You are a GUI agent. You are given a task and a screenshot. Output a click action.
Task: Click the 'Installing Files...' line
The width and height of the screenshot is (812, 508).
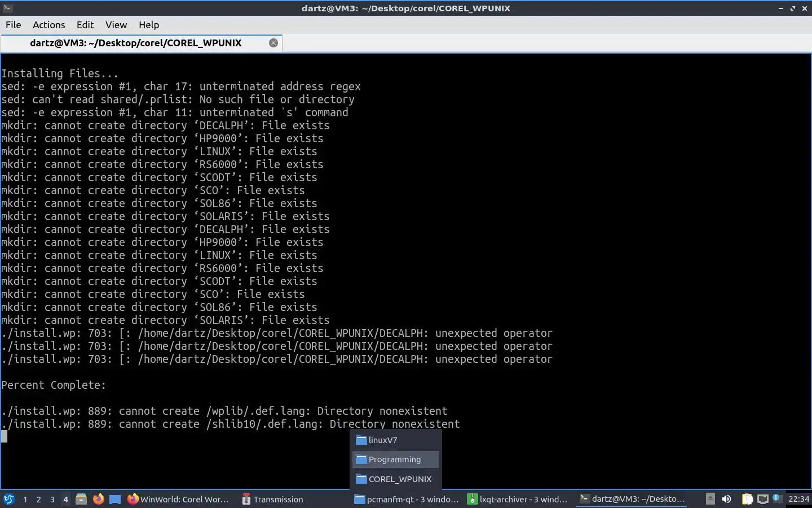coord(60,73)
